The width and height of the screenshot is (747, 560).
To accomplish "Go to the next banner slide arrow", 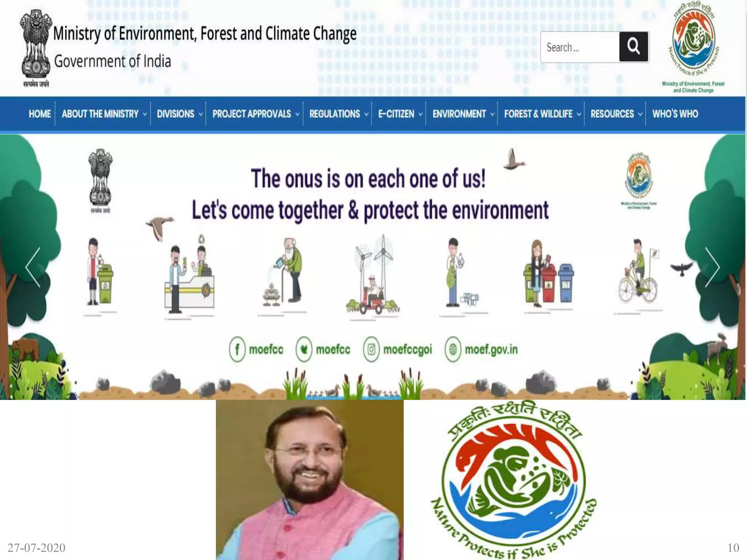I will [712, 267].
